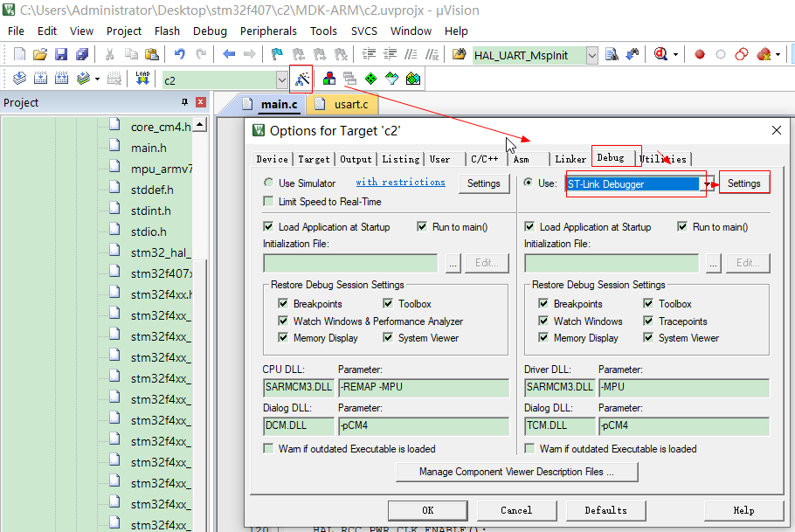Open the Project menu
This screenshot has width=795, height=532.
pos(124,31)
